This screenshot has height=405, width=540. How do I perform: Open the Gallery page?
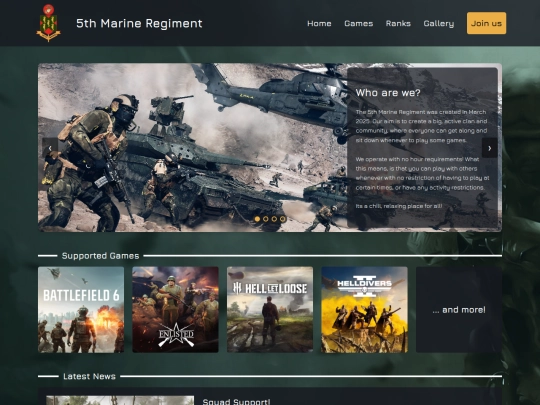point(439,23)
